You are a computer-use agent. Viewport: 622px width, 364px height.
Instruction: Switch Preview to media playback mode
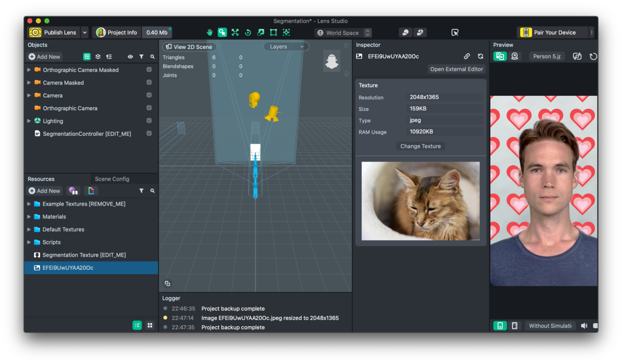tap(500, 56)
